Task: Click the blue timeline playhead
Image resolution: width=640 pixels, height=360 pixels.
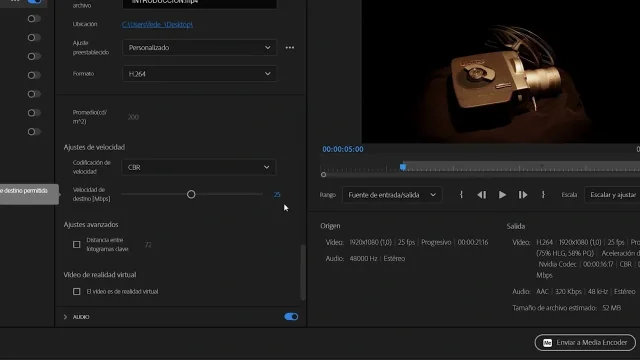Action: pos(403,167)
